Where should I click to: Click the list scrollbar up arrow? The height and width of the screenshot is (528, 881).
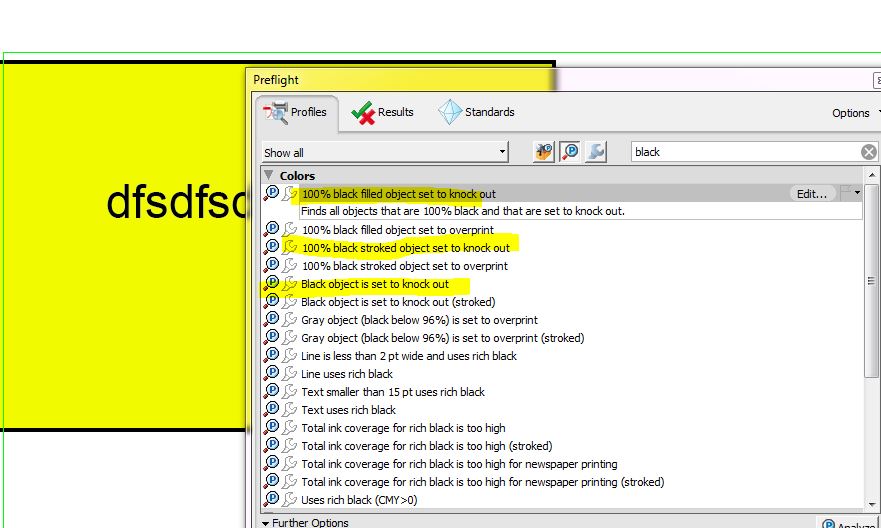[x=871, y=176]
